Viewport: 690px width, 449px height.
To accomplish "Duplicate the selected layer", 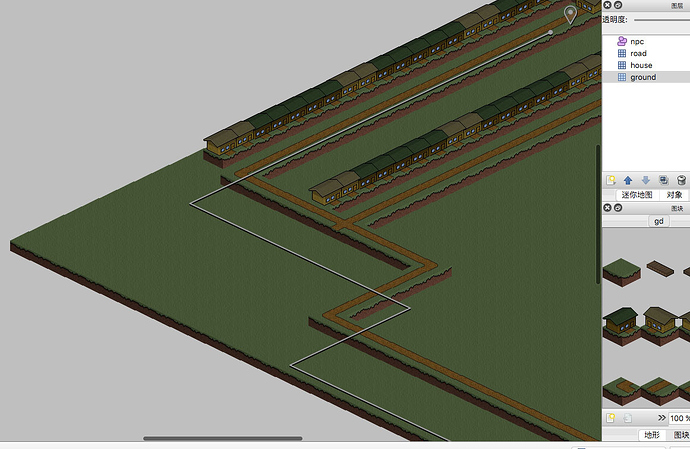I will (x=663, y=180).
